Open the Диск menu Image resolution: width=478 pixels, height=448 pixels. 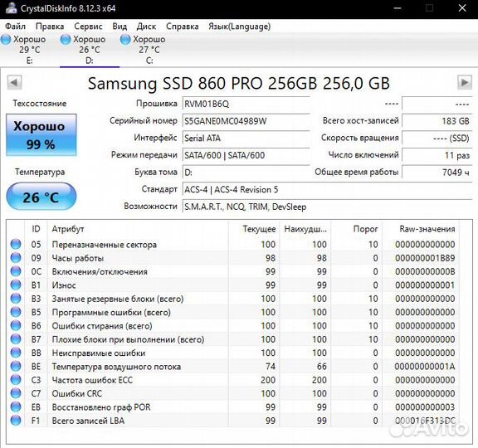coord(146,27)
